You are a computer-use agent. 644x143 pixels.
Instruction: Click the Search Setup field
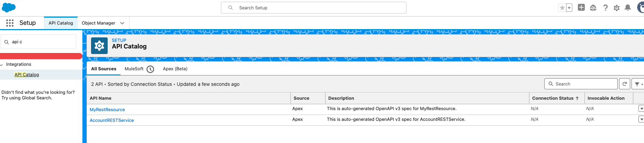point(313,8)
